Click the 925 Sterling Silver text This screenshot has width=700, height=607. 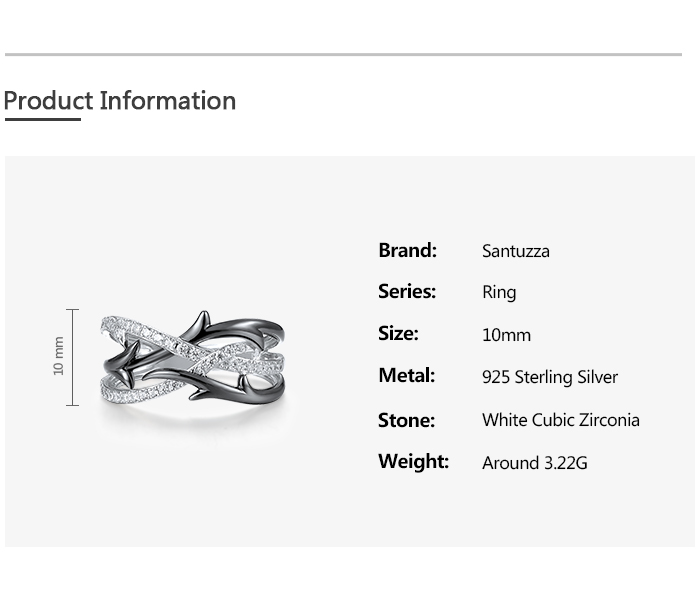click(550, 377)
